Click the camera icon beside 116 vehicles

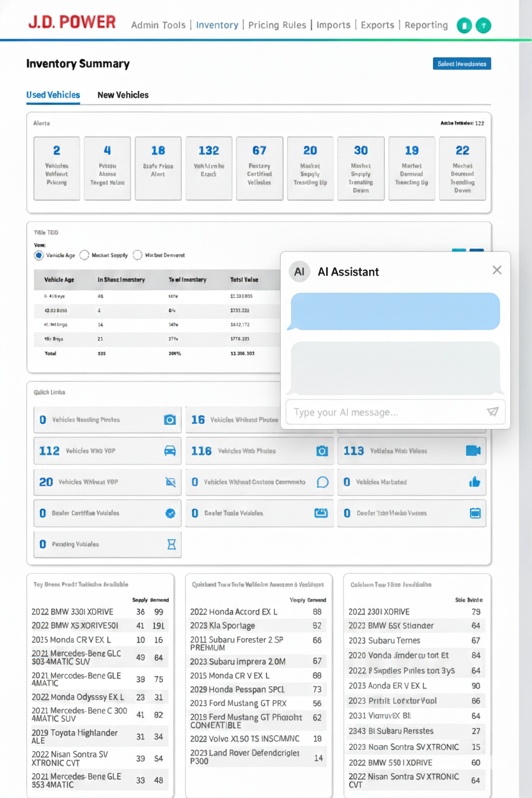click(322, 451)
